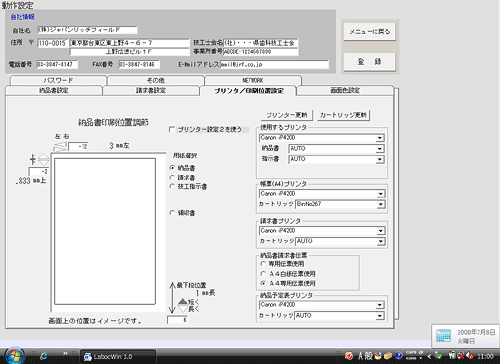Image resolution: width=500 pixels, height=364 pixels.
Task: Open the 請求書プリンタ printer dropdown
Action: 381,231
